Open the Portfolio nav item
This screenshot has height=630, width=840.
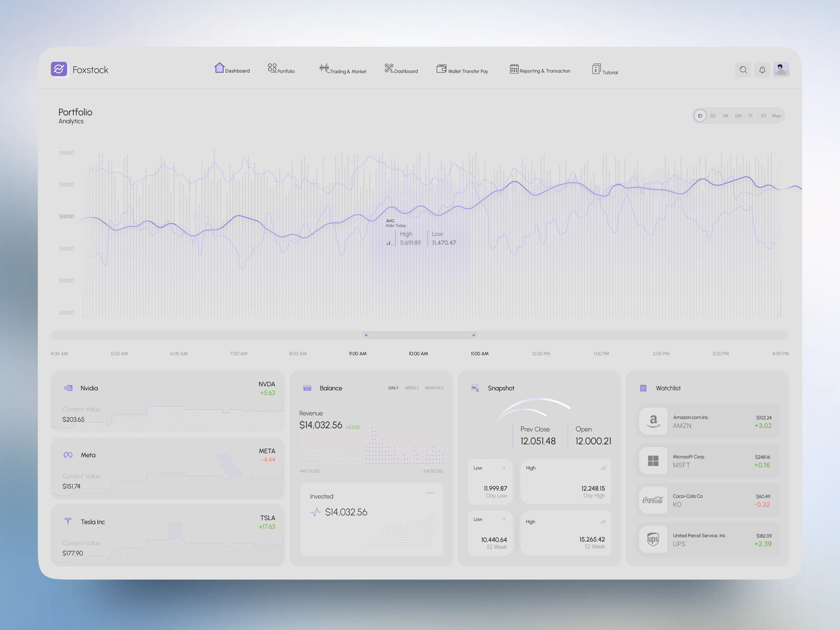(x=281, y=69)
